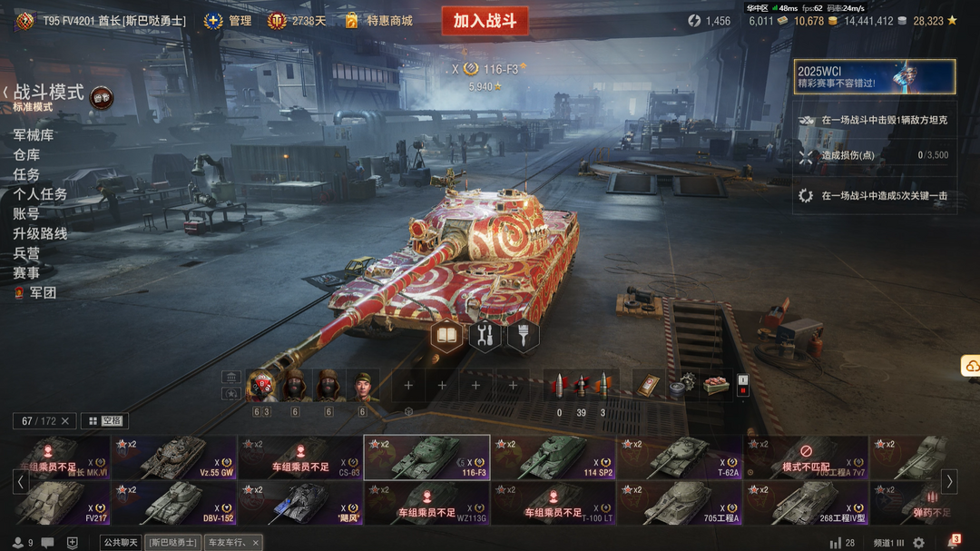The image size is (980, 551).
Task: Click the red 加入战斗 button
Action: tap(485, 21)
